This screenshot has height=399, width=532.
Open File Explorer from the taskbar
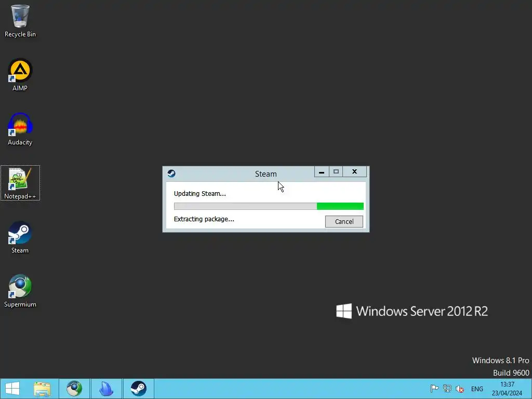[42, 389]
